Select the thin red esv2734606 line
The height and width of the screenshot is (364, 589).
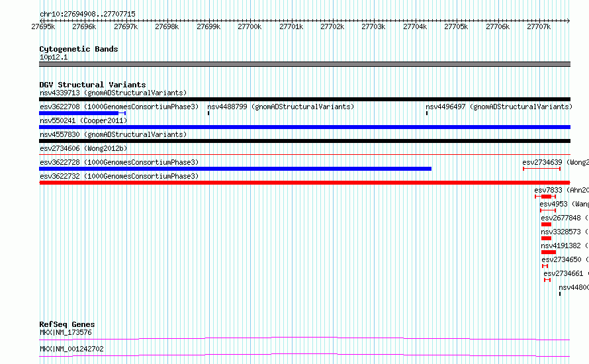304,154
